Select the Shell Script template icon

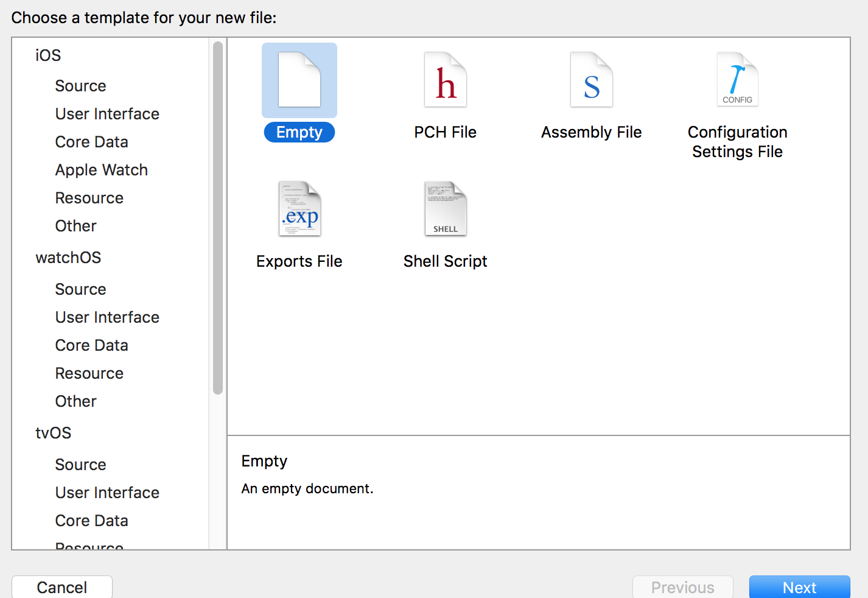(446, 209)
